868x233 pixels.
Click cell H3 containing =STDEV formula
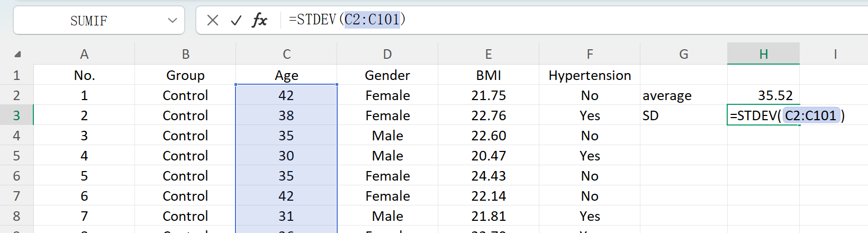tap(763, 115)
